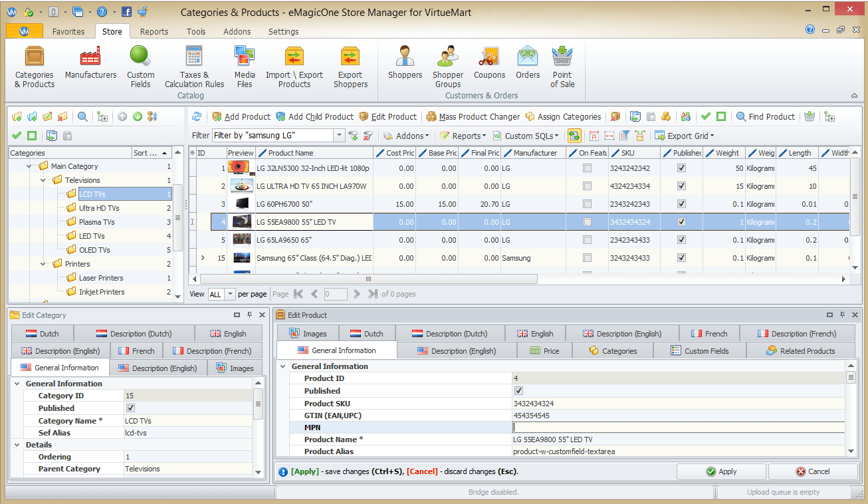
Task: Click the MPN input field
Action: tap(678, 428)
